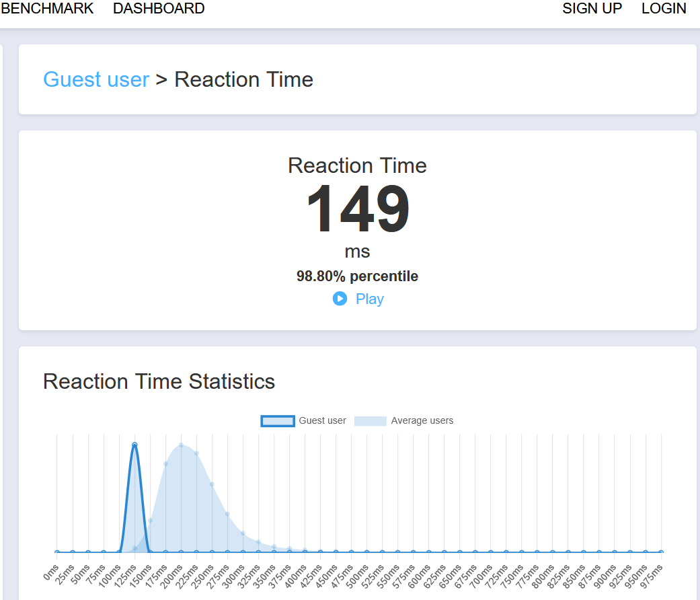
Task: Go to the DASHBOARD page
Action: point(159,9)
